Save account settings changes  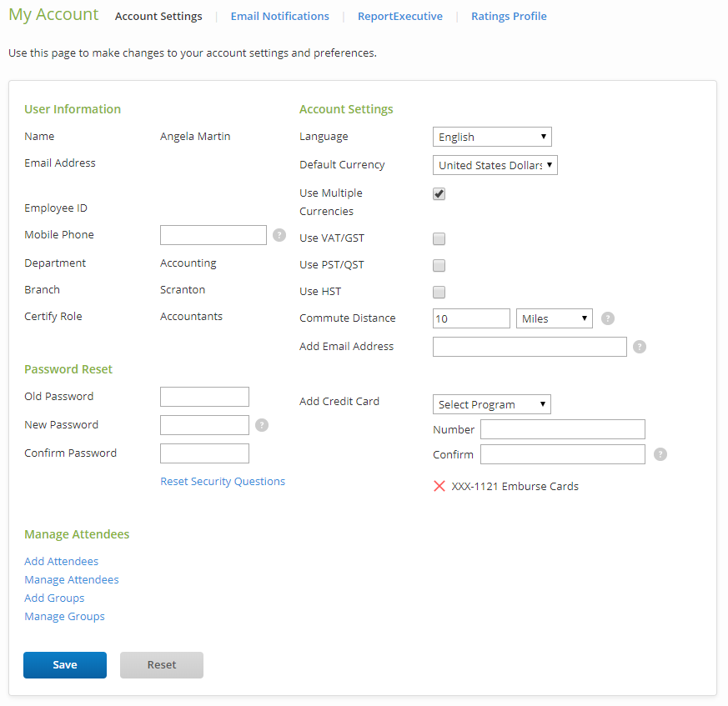64,664
